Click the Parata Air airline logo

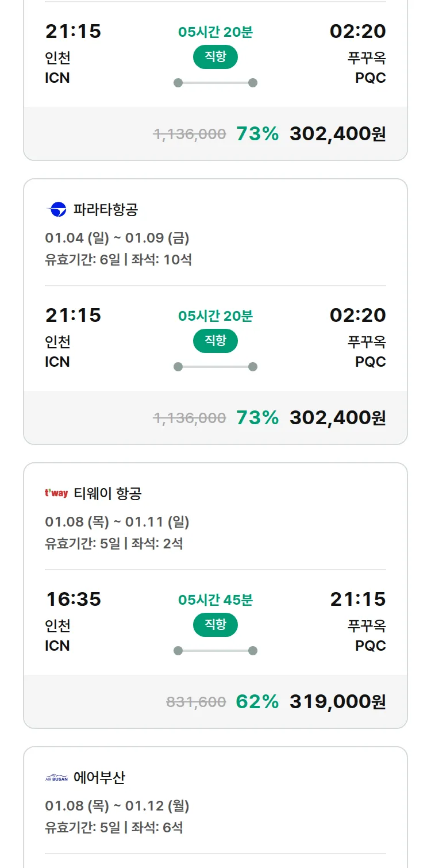point(56,210)
